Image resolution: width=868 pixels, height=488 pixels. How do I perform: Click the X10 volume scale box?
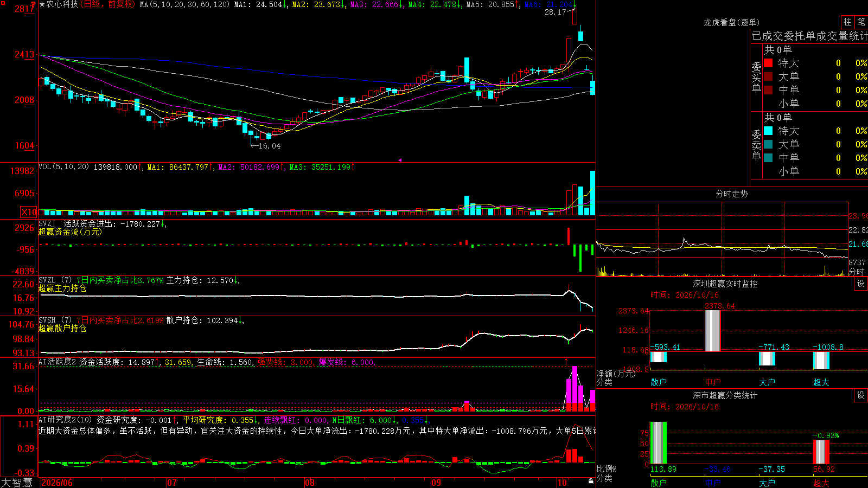29,212
